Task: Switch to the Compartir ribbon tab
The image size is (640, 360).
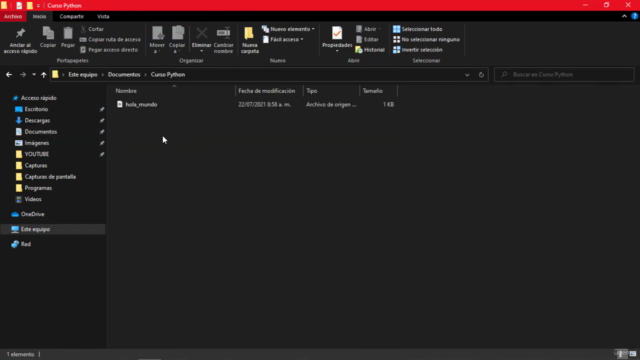Action: pos(71,16)
